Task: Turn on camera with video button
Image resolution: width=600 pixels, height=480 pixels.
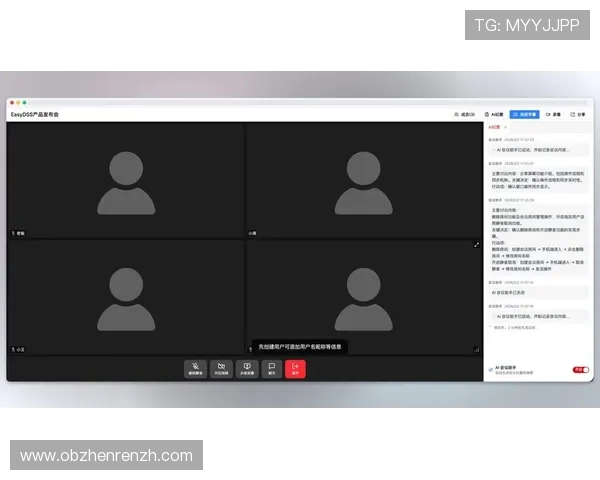Action: coord(221,368)
